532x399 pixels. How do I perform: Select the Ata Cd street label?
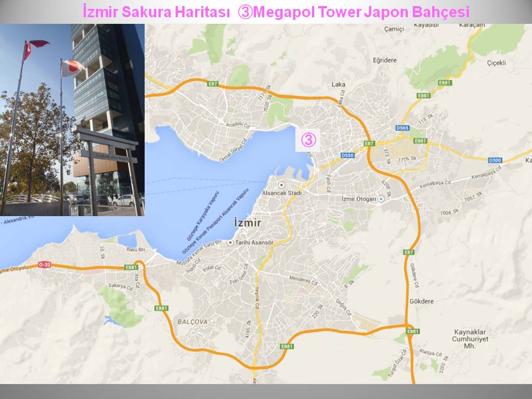[137, 281]
